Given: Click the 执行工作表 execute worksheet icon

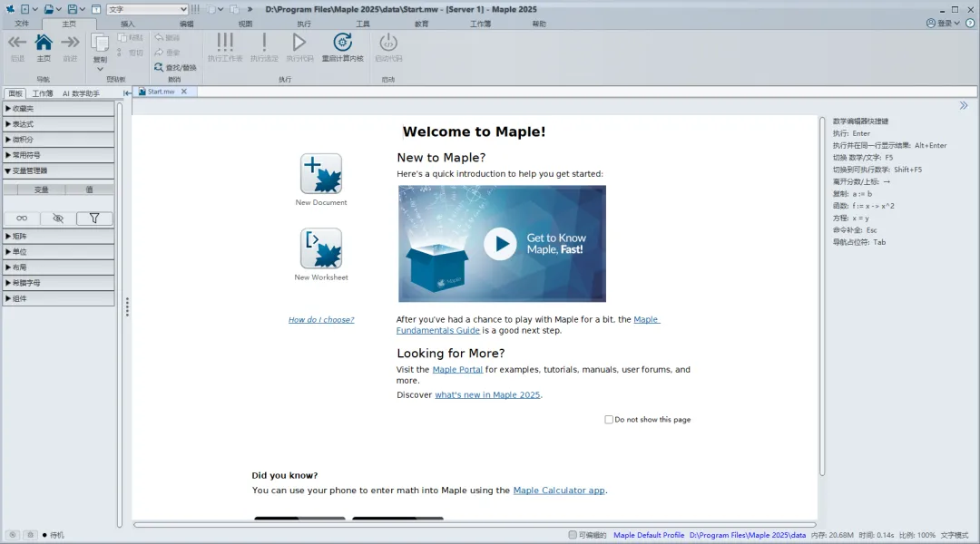Looking at the screenshot, I should coord(225,43).
